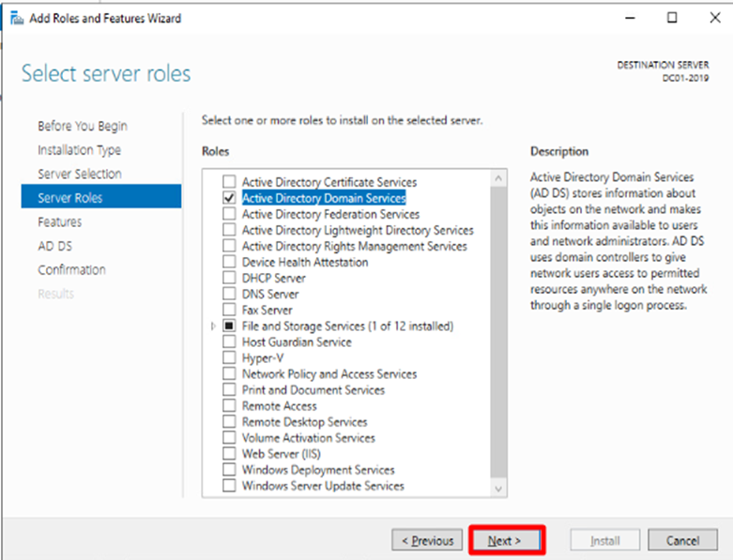The image size is (733, 560).
Task: Select the Hyper-V role checkbox
Action: [x=229, y=357]
